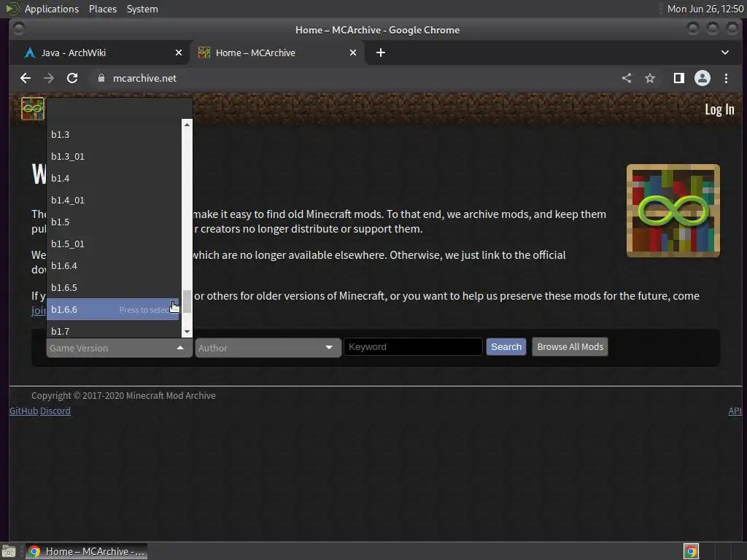This screenshot has width=747, height=560.
Task: Click the version list scrollbar thumb
Action: click(x=187, y=301)
